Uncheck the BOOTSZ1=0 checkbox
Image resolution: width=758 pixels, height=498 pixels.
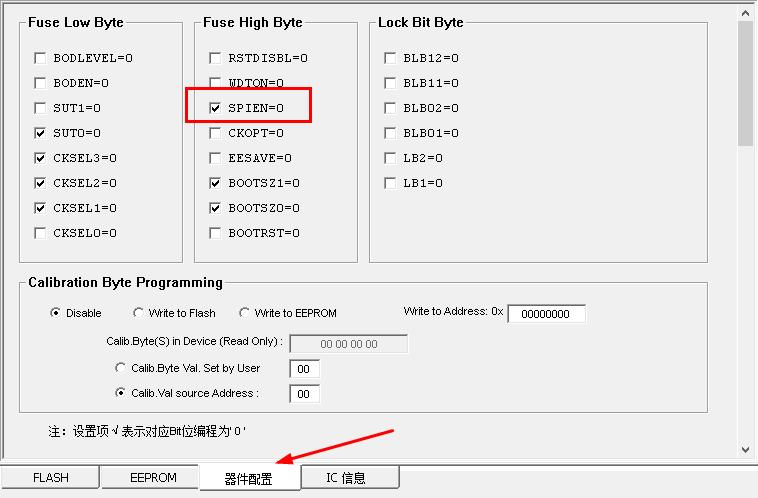point(216,183)
